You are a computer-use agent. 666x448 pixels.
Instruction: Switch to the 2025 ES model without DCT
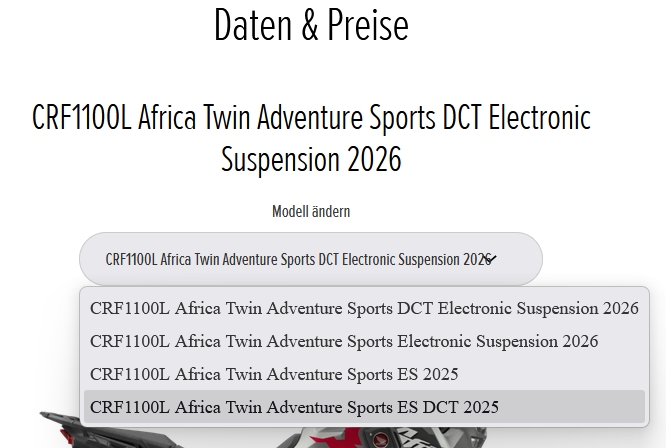point(274,374)
